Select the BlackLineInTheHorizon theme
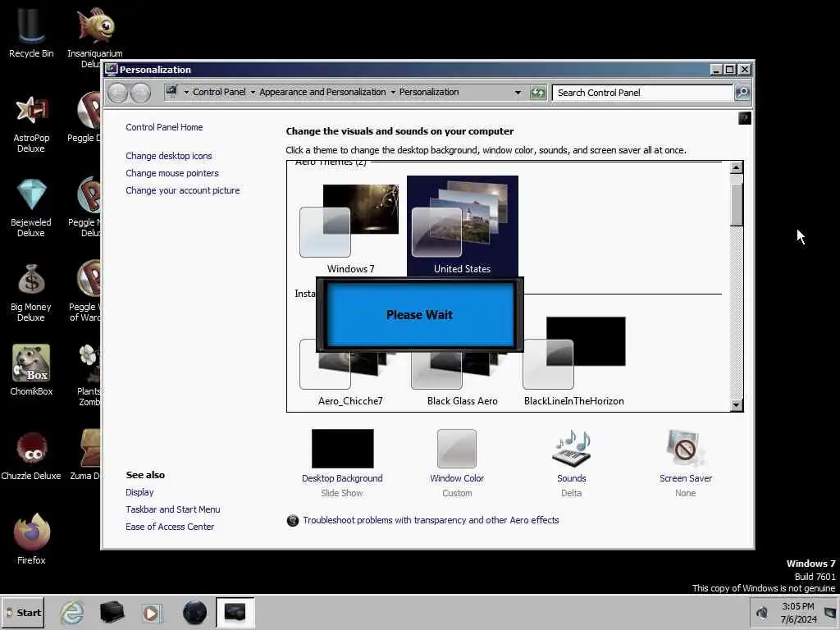Viewport: 840px width, 630px height. tap(573, 361)
